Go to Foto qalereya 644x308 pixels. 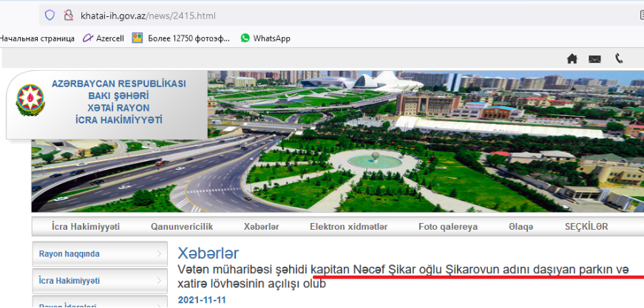pos(448,227)
